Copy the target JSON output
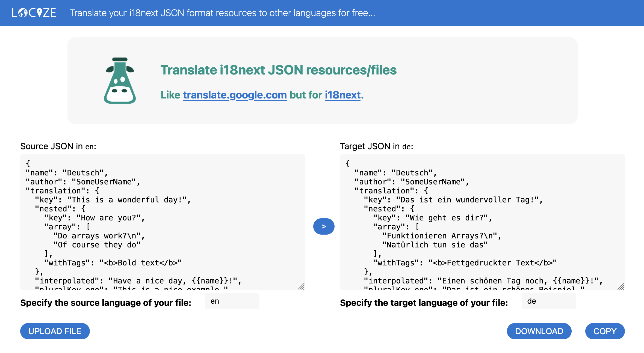This screenshot has height=353, width=644. [605, 331]
